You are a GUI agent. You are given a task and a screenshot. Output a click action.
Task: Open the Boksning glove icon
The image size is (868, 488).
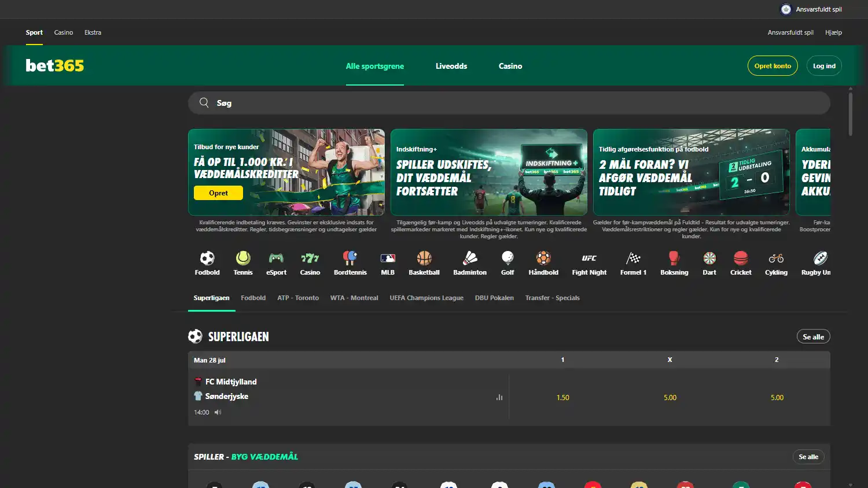point(674,258)
